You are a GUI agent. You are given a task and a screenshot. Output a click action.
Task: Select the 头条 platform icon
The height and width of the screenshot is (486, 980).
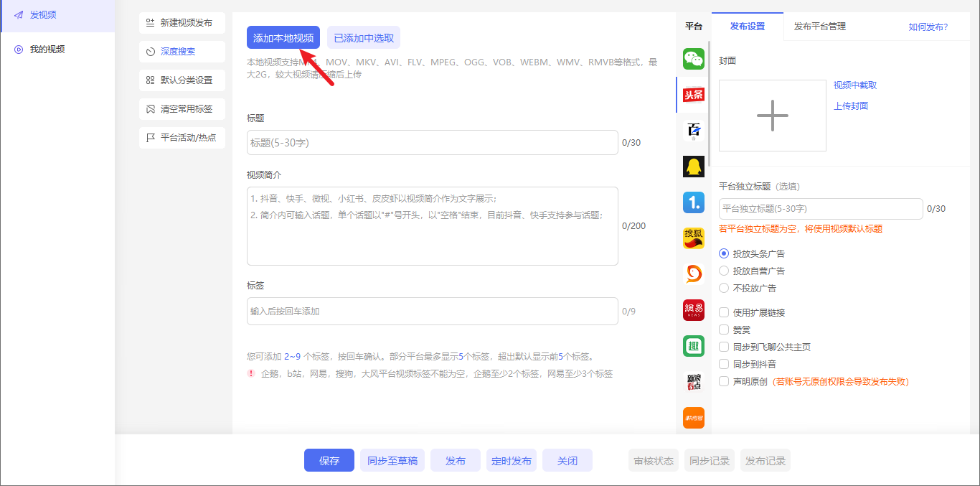click(x=693, y=95)
